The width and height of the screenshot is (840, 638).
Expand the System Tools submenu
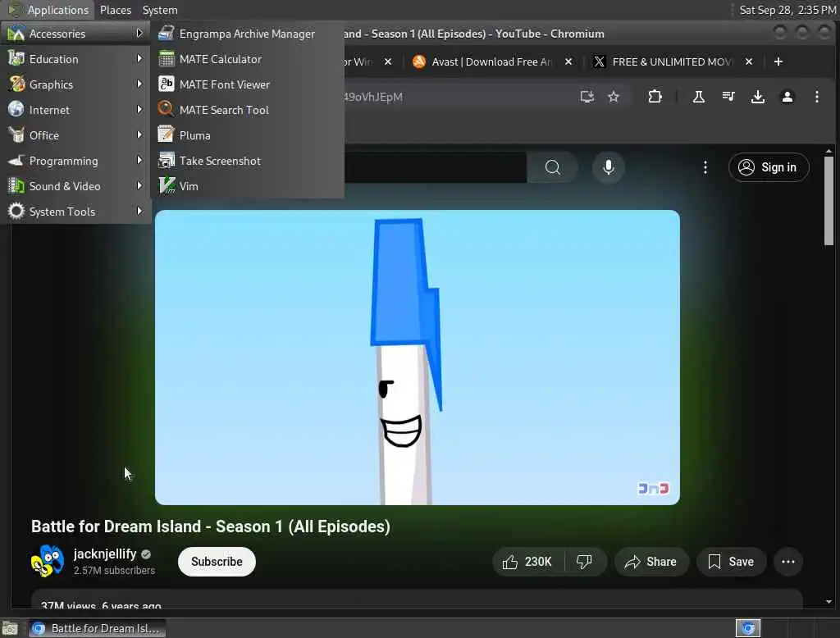75,212
